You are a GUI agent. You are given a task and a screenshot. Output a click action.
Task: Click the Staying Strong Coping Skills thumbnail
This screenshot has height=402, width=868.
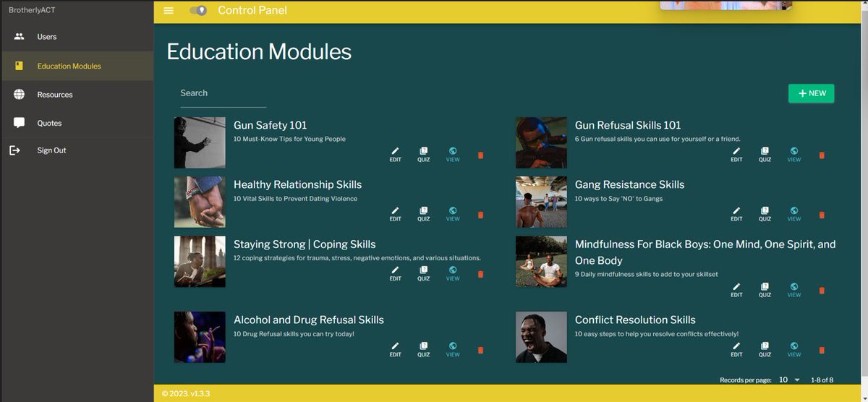200,262
